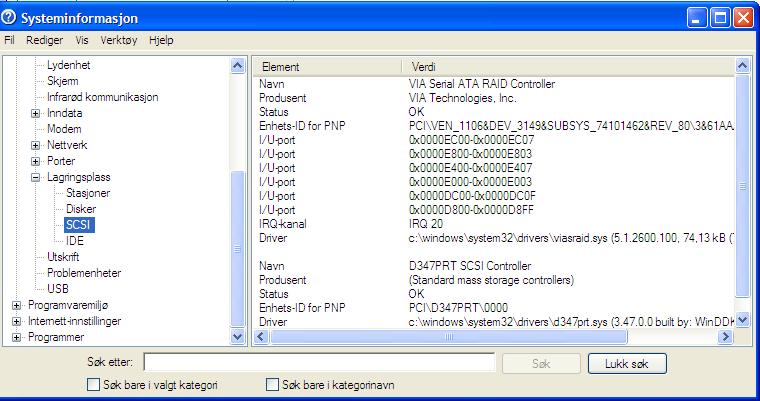Select Modem in the tree
Image resolution: width=760 pixels, height=401 pixels.
pyautogui.click(x=64, y=129)
